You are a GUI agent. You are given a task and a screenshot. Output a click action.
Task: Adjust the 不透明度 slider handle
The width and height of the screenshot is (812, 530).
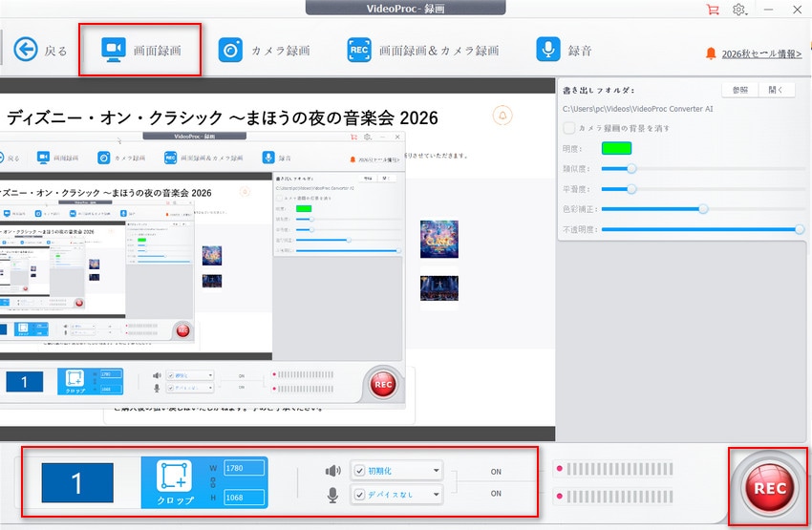(800, 229)
